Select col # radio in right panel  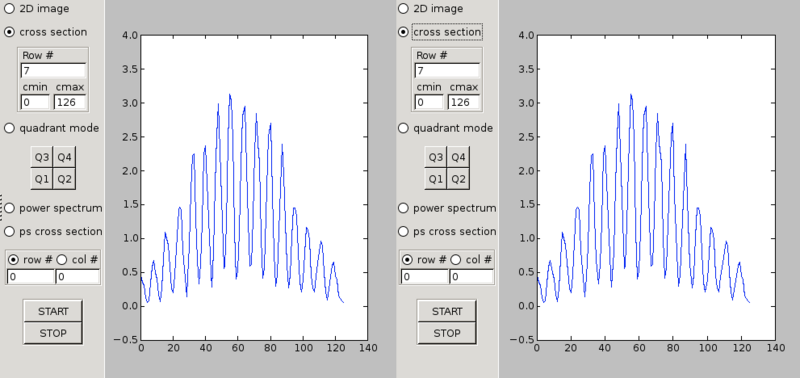click(456, 260)
